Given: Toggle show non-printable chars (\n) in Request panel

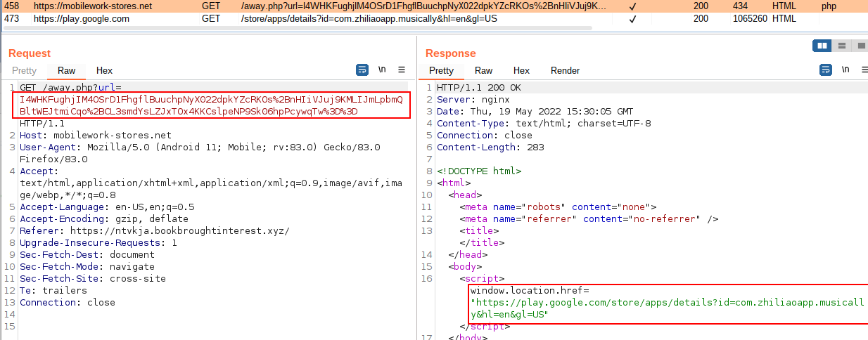Looking at the screenshot, I should (382, 70).
